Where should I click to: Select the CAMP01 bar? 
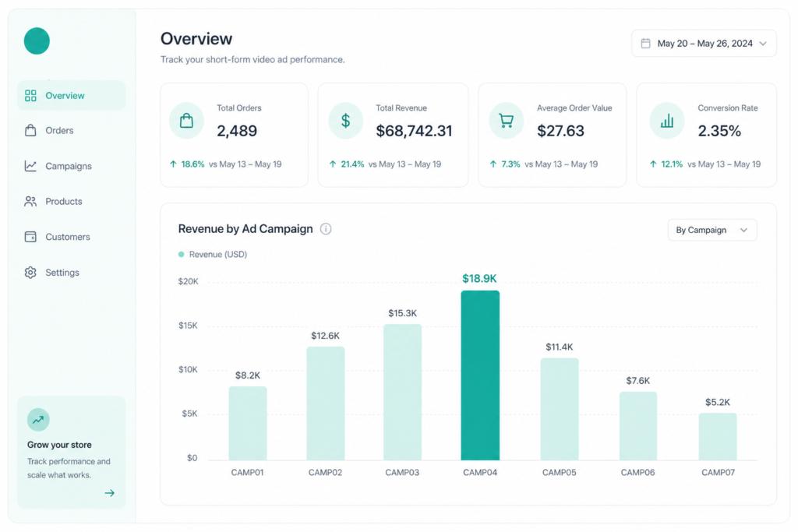(248, 423)
